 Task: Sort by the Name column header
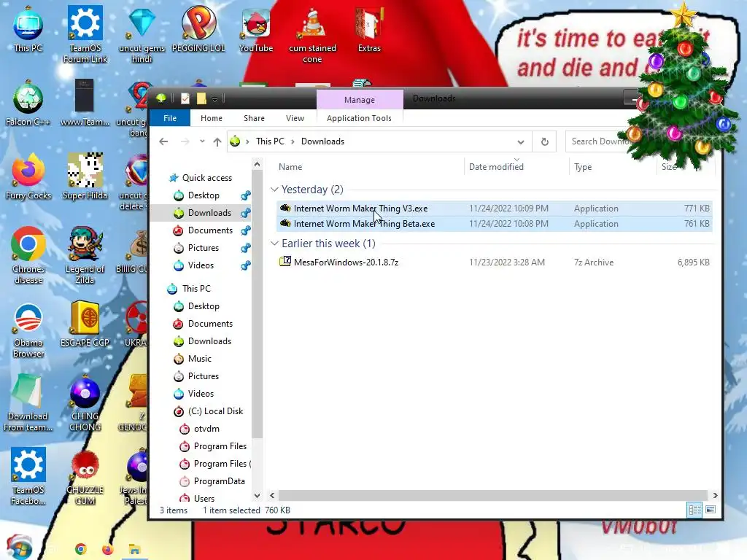(x=290, y=167)
